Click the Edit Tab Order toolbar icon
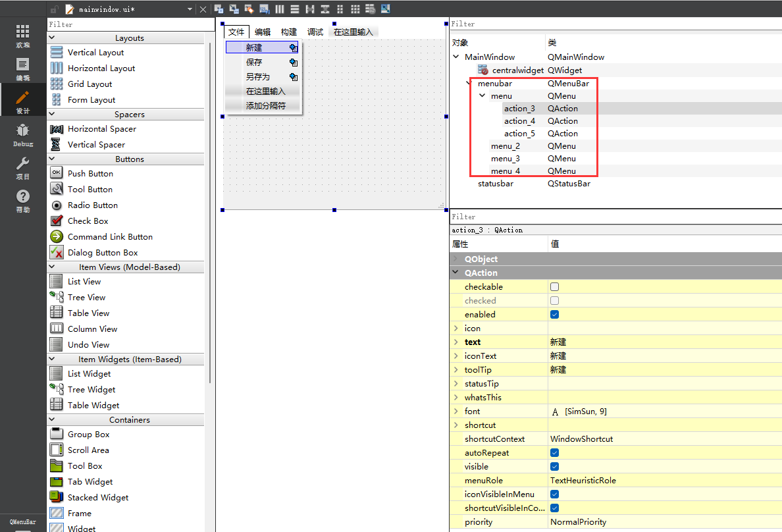 point(265,9)
